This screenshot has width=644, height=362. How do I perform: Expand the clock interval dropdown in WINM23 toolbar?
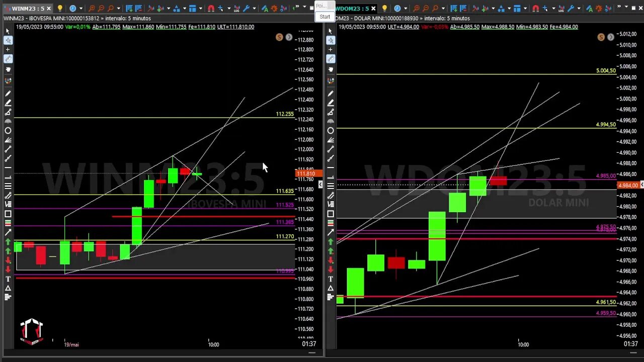tap(81, 9)
